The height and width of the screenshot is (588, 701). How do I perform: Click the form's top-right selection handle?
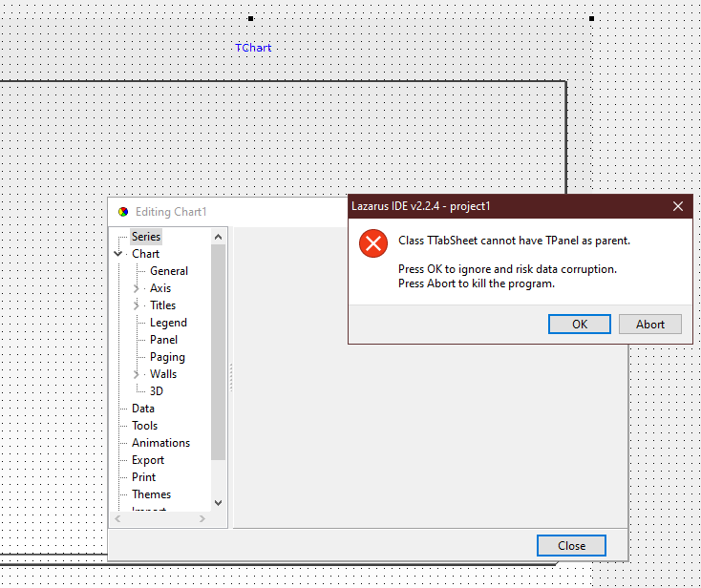591,19
